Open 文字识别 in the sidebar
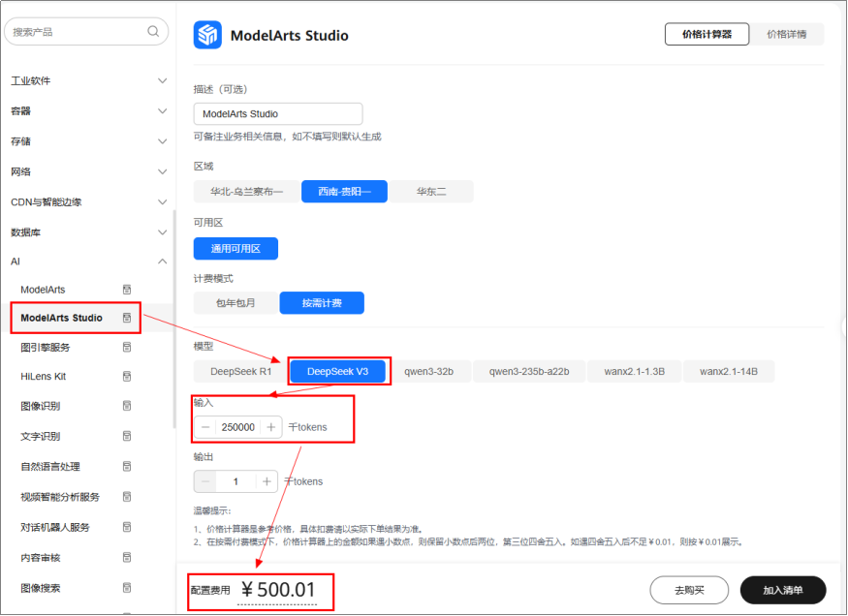The width and height of the screenshot is (848, 616). (x=41, y=436)
